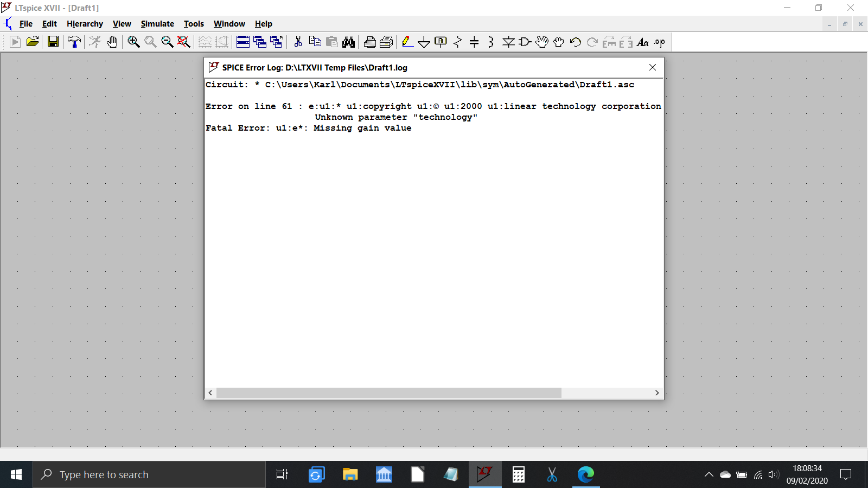Place a Resistor component
The image size is (868, 488).
pos(458,42)
